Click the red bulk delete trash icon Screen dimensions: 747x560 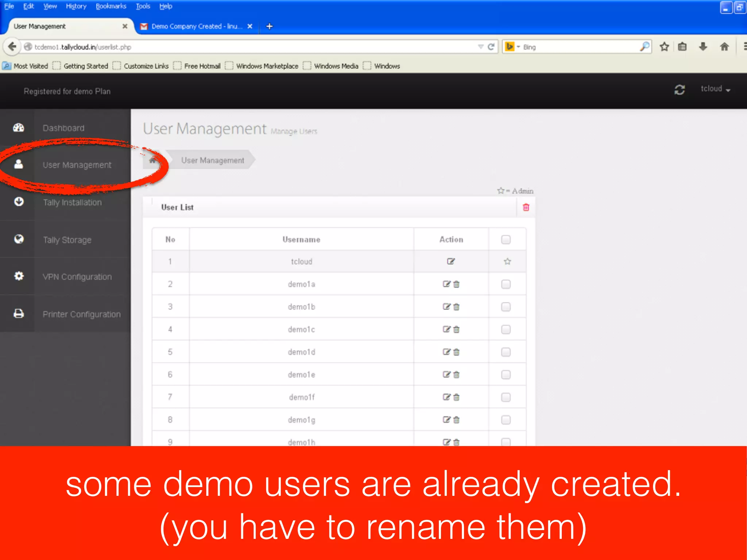coord(526,207)
